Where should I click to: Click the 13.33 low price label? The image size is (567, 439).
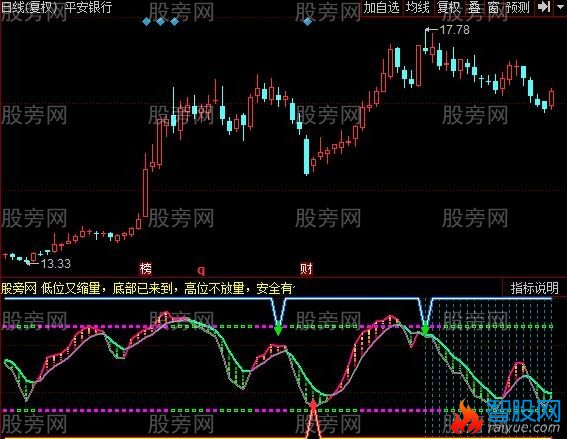coord(55,263)
